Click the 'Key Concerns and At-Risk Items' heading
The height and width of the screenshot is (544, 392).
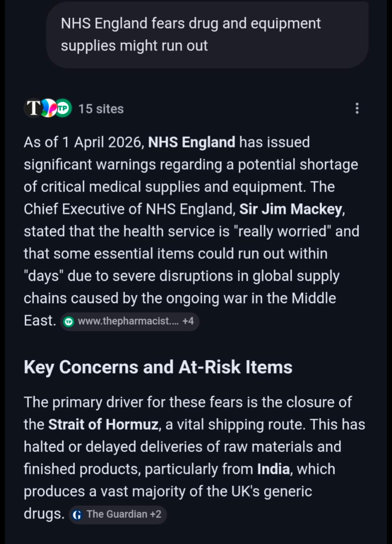[158, 367]
